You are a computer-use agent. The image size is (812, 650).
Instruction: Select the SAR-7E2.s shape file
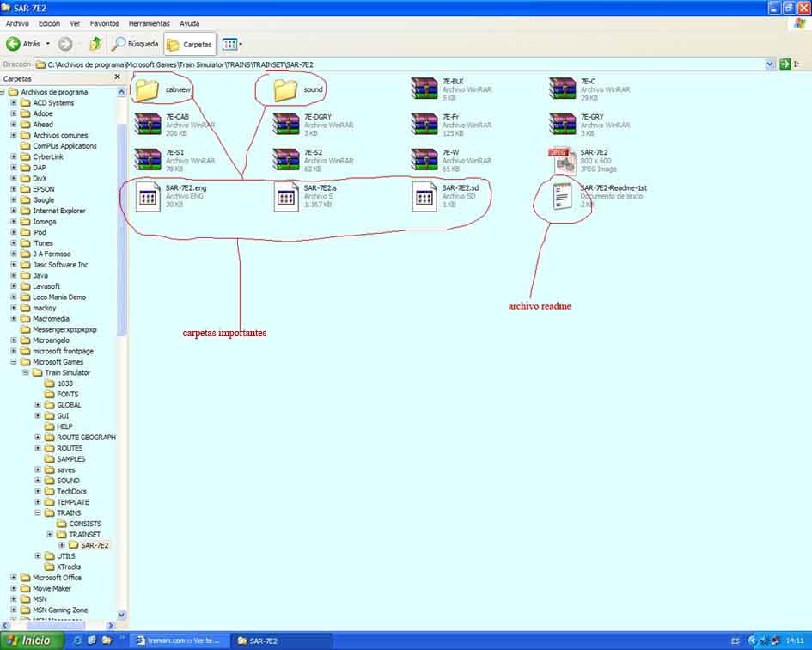[285, 197]
